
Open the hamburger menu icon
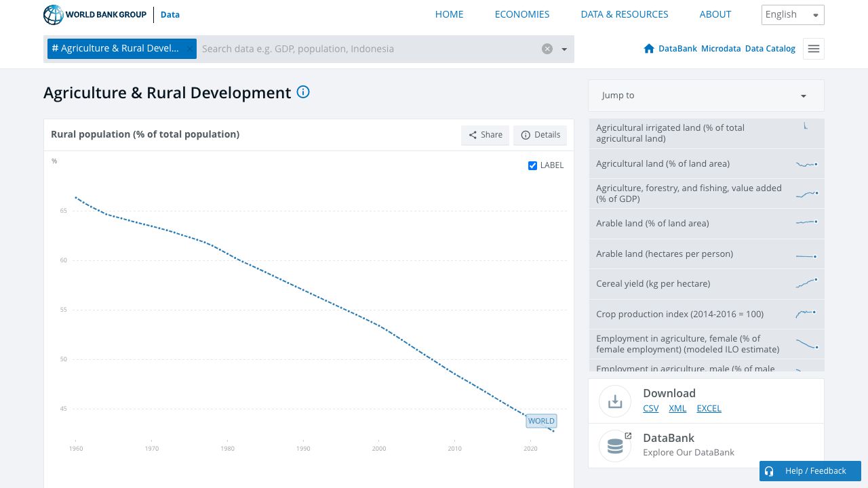(x=814, y=49)
